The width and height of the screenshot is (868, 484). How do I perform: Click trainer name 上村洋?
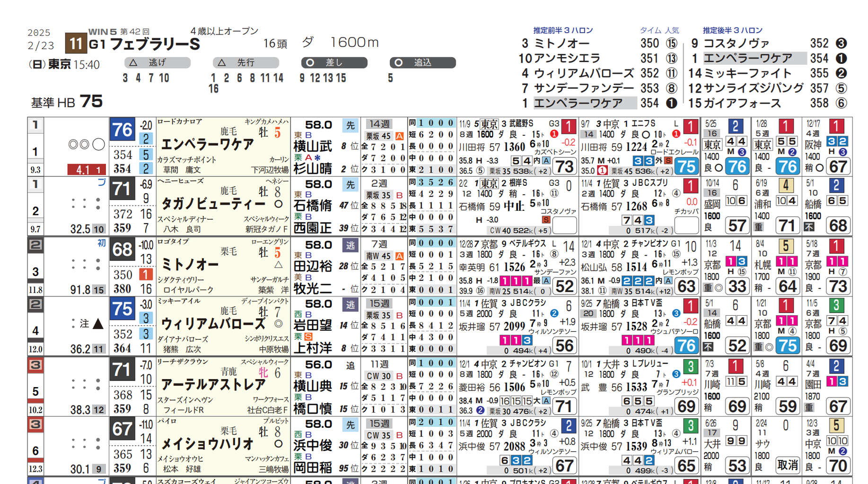coord(313,349)
